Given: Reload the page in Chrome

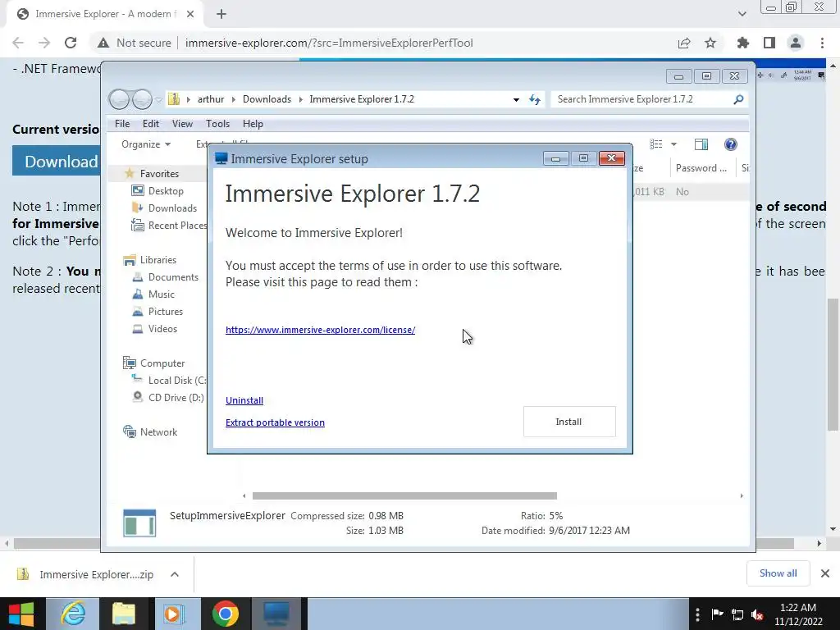Looking at the screenshot, I should click(x=71, y=43).
